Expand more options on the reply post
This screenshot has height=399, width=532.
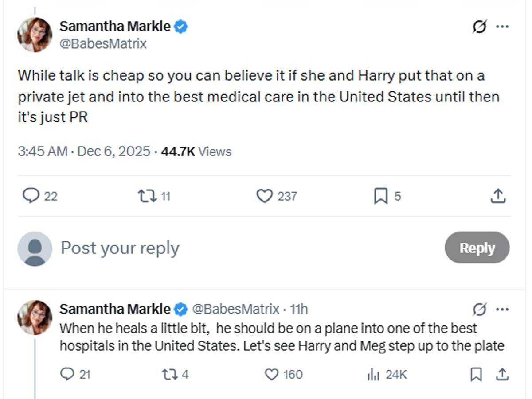502,309
